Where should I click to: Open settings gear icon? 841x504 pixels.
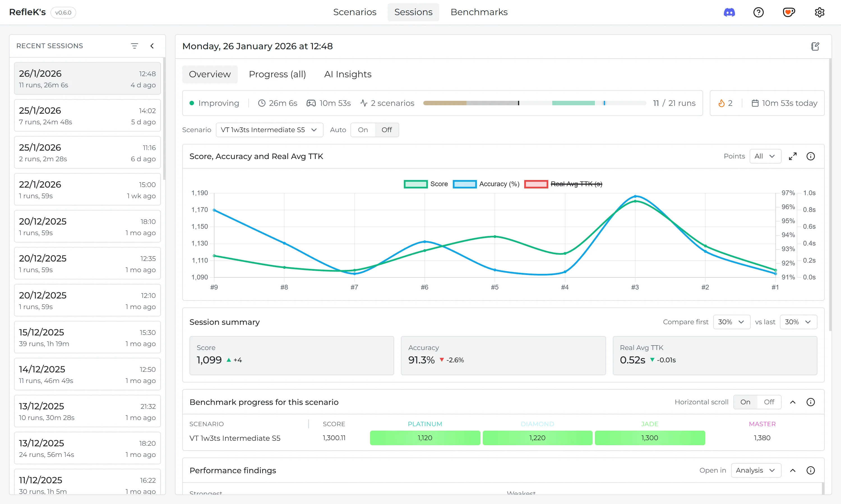pyautogui.click(x=819, y=13)
